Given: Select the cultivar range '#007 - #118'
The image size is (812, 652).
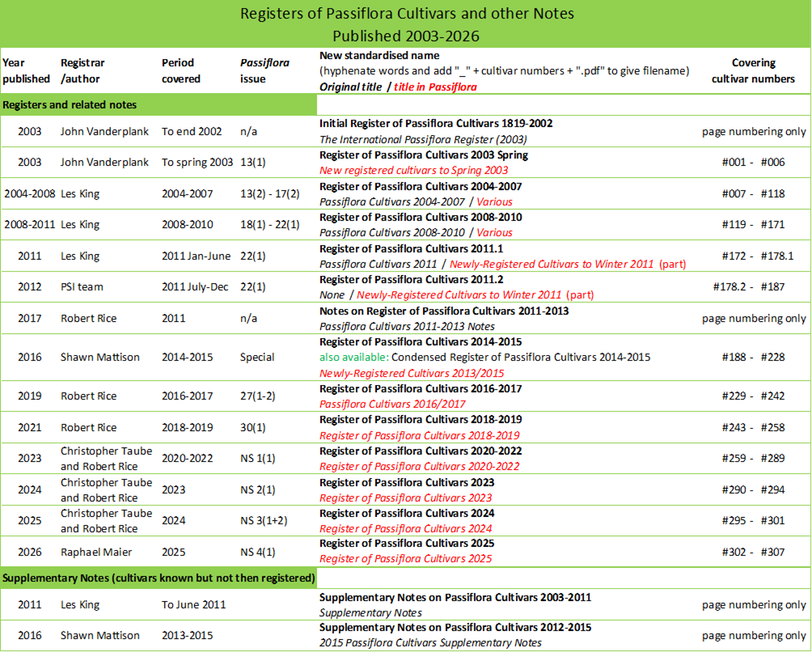Looking at the screenshot, I should 753,193.
